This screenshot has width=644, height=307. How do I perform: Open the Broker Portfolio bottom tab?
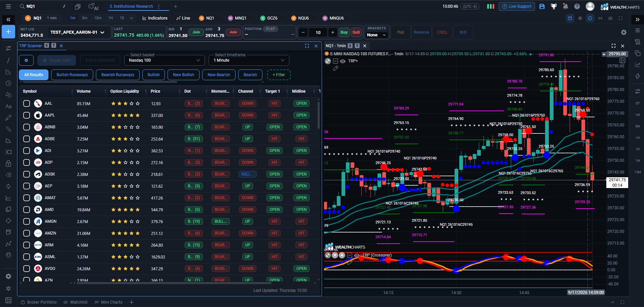click(x=39, y=302)
